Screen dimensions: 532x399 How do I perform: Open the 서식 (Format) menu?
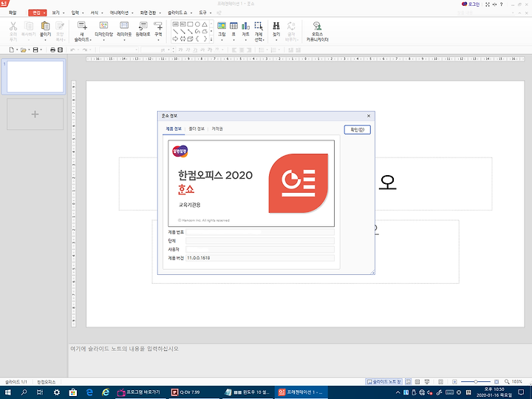(95, 13)
